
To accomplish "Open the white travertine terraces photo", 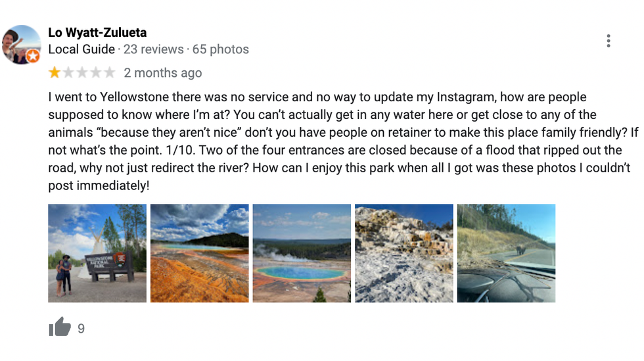I will pyautogui.click(x=404, y=253).
